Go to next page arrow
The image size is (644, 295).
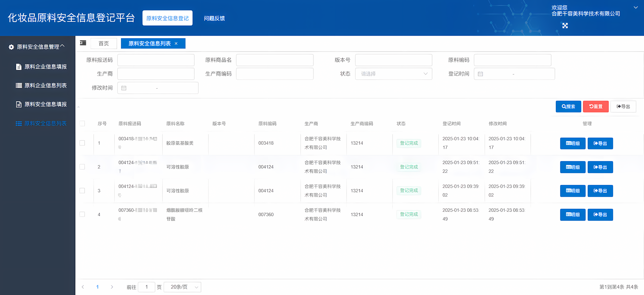(x=112, y=287)
